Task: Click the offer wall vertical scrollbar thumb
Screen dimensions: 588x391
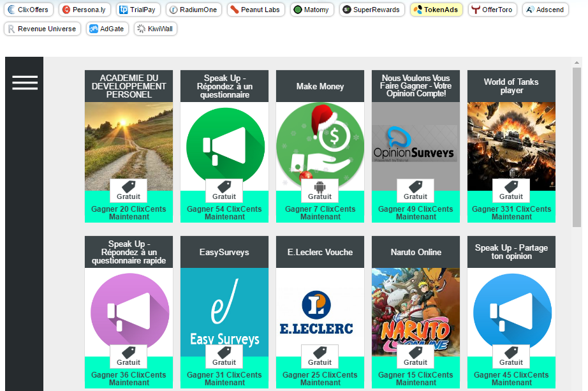Action: click(577, 147)
